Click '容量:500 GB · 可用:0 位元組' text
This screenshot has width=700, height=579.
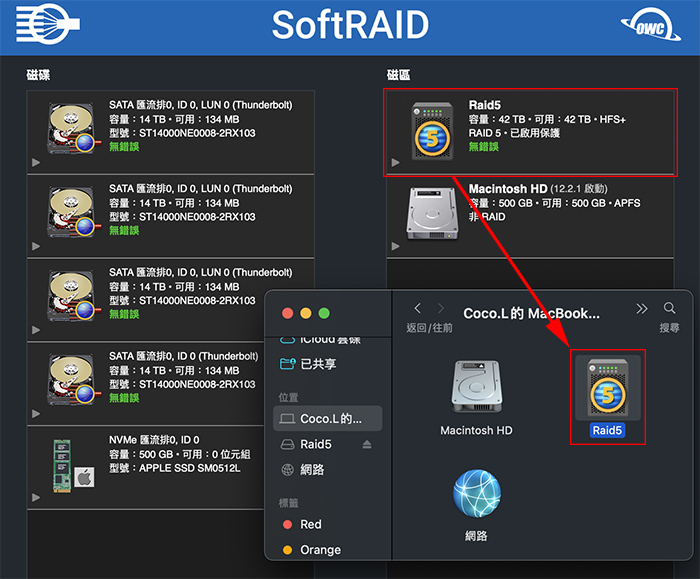tap(179, 454)
